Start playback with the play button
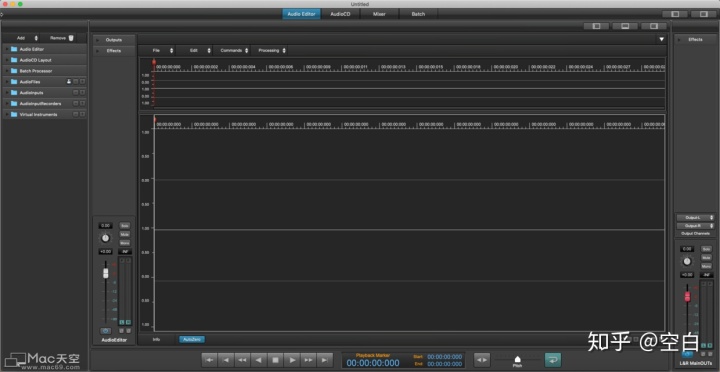Viewport: 720px width, 372px height. (292, 360)
